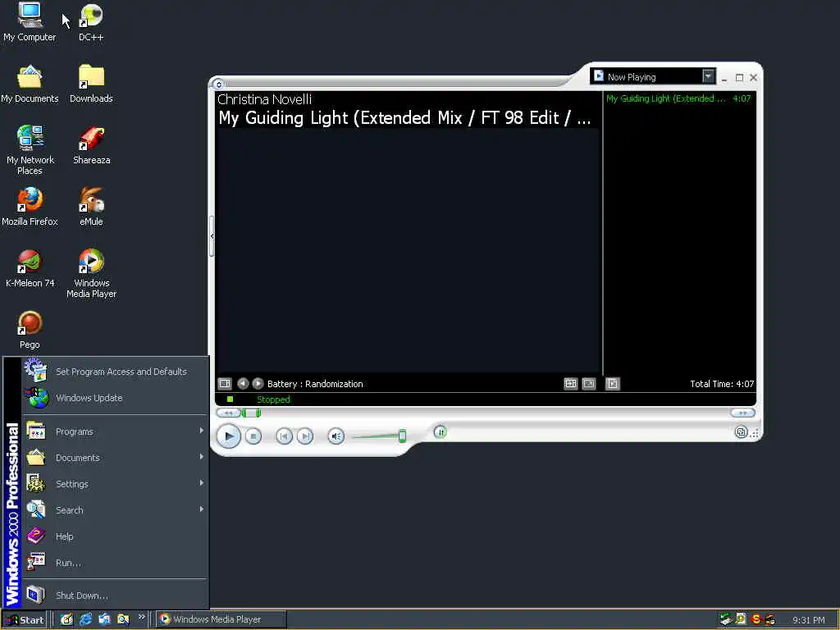The width and height of the screenshot is (840, 630).
Task: Open the visualization options button
Action: (x=225, y=384)
